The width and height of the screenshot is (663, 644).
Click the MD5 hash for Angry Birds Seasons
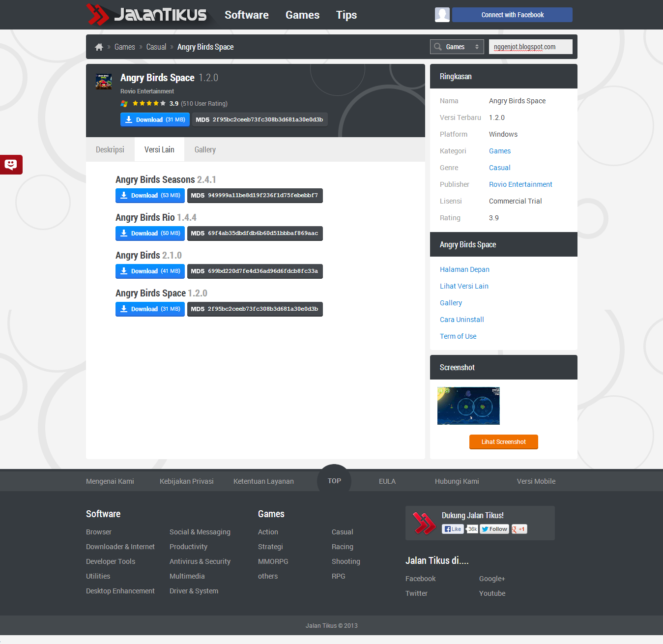(255, 195)
